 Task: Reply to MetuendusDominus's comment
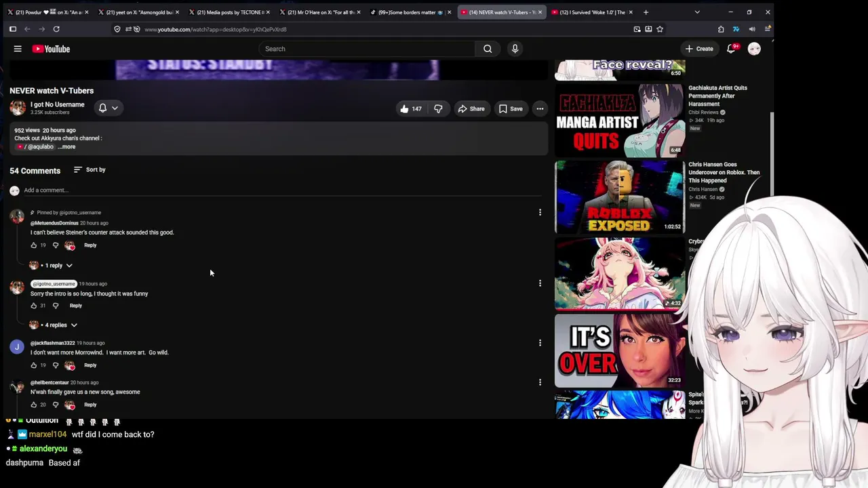coord(90,245)
